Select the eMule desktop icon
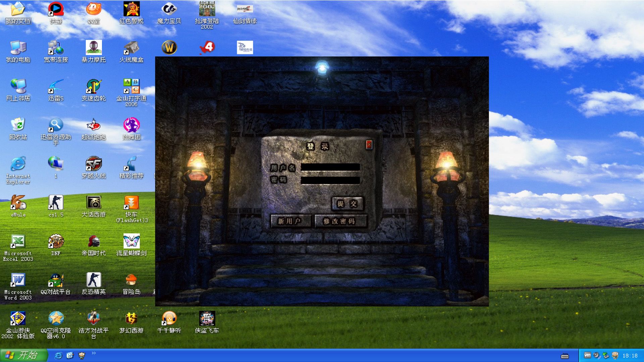The image size is (644, 362). coord(18,206)
